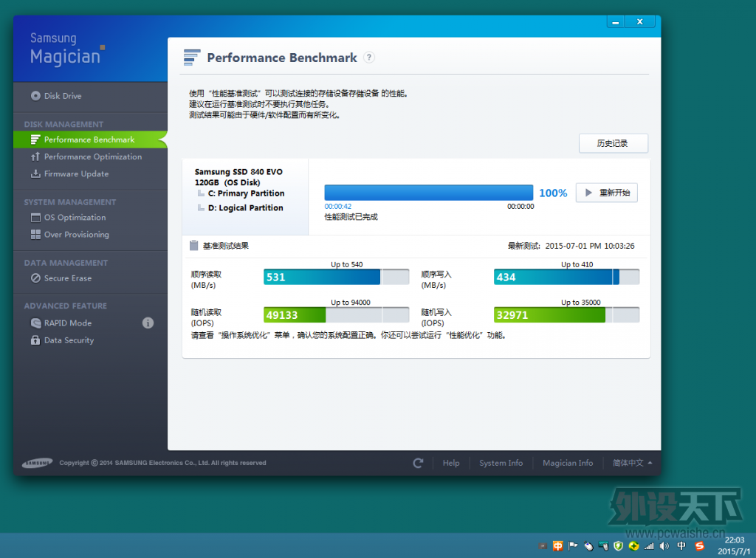Screen dimensions: 756x558
Task: Click the help question mark beside the title
Action: point(369,58)
